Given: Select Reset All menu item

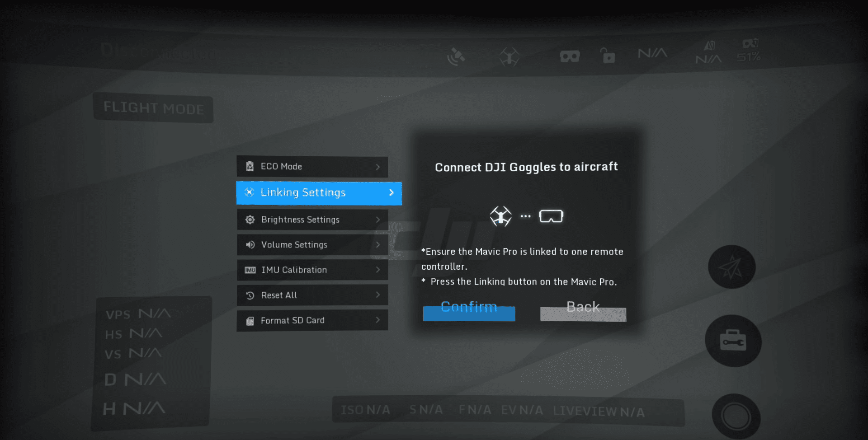Looking at the screenshot, I should coord(312,295).
